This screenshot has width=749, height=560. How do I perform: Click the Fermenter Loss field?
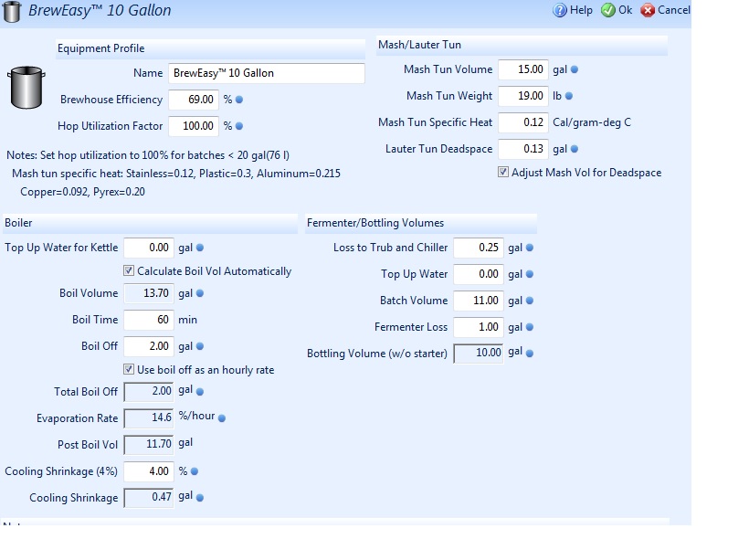tap(478, 327)
